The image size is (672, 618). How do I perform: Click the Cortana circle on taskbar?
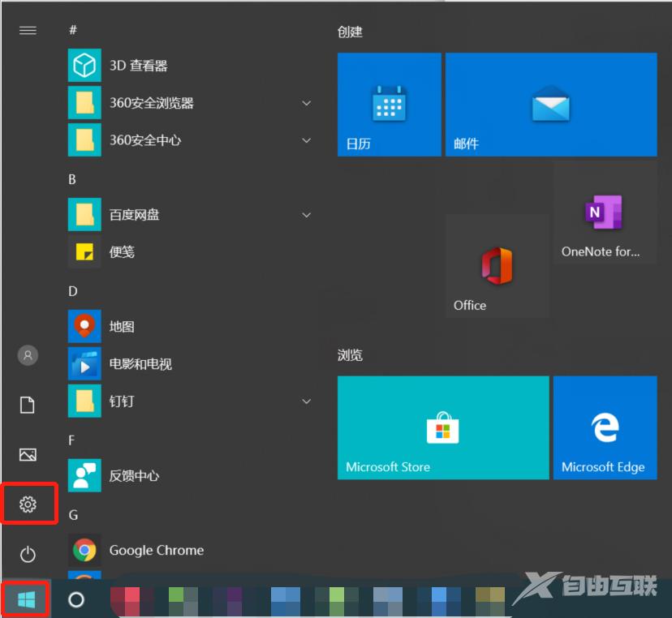(x=76, y=599)
